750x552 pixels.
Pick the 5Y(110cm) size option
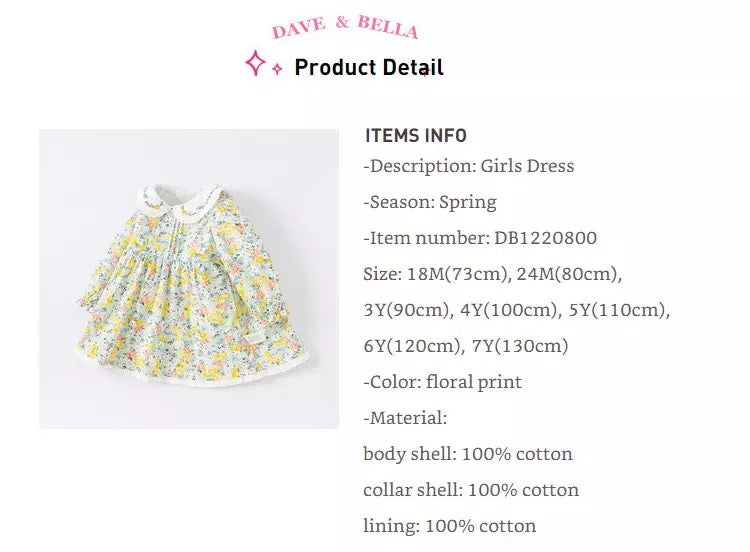tap(617, 310)
